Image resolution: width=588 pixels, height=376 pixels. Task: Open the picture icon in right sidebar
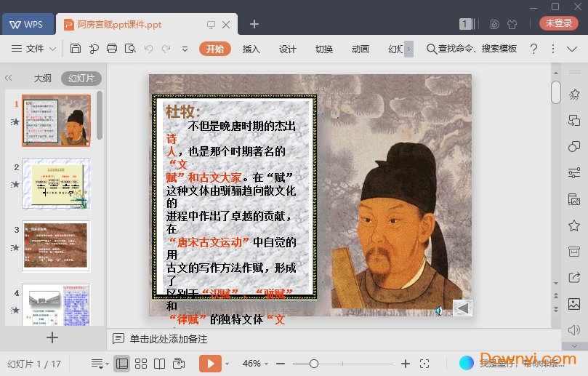(x=573, y=303)
